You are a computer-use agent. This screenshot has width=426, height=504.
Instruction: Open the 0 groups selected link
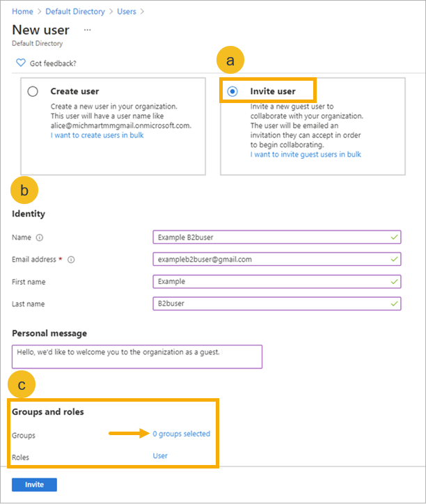click(x=181, y=434)
